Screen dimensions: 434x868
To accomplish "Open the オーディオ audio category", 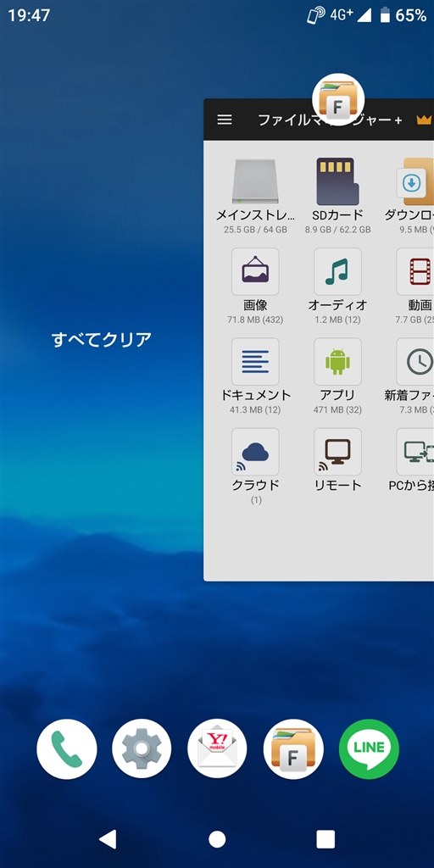I will [337, 272].
